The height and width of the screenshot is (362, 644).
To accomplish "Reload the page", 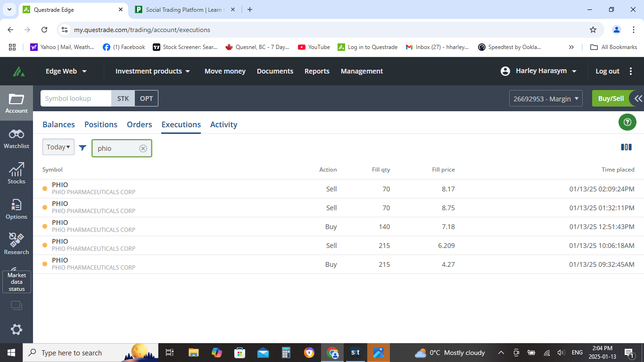I will (44, 30).
